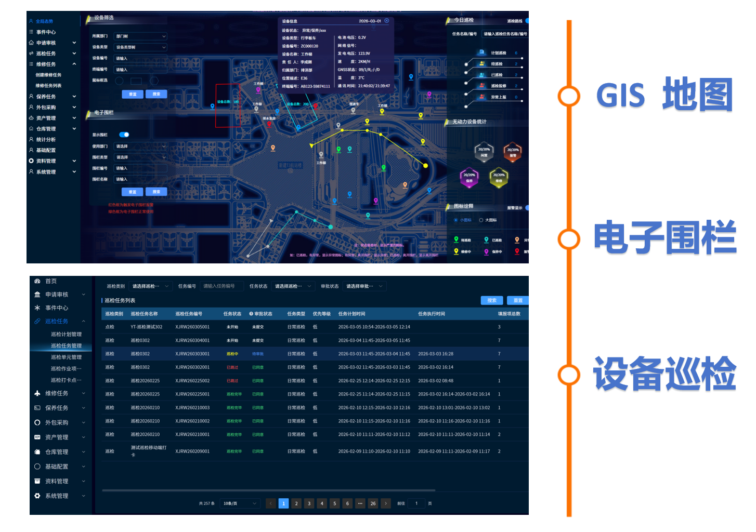Click 搜索 button under 设备筛选
Screen dimensions: 756x532
[x=156, y=94]
